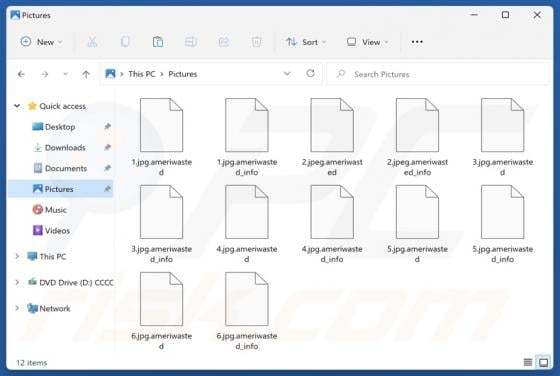Expand the This PC tree node
Viewport: 560px width, 376px height.
coord(17,256)
